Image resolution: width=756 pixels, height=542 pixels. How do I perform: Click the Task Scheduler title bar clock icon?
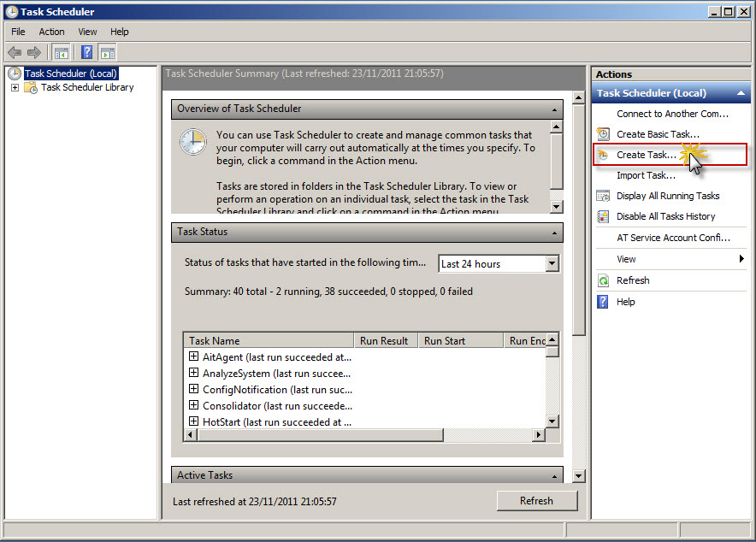coord(12,12)
